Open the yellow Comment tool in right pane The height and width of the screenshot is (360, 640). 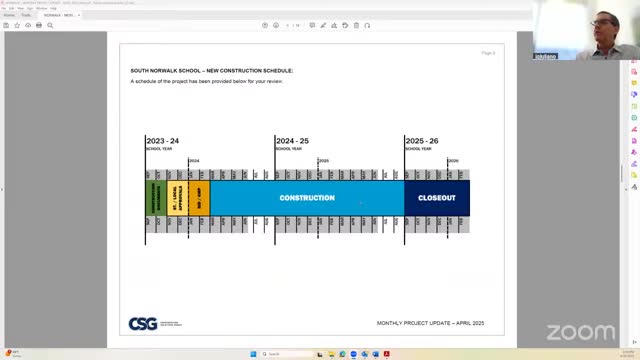coord(634,83)
